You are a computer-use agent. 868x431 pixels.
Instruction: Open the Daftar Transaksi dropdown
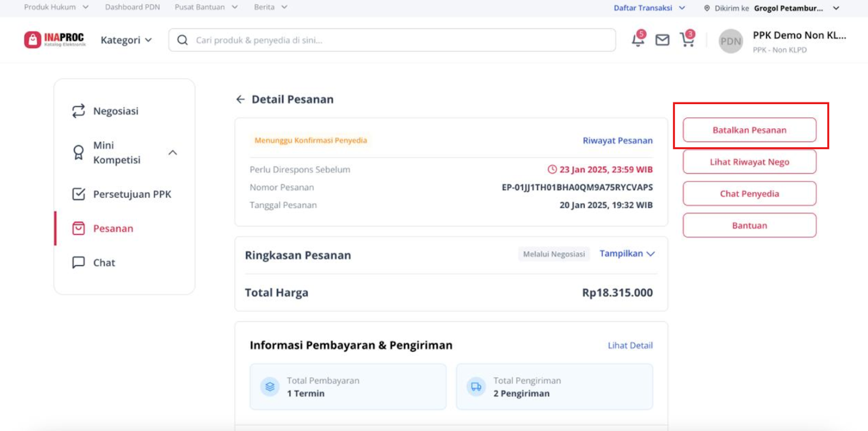649,8
